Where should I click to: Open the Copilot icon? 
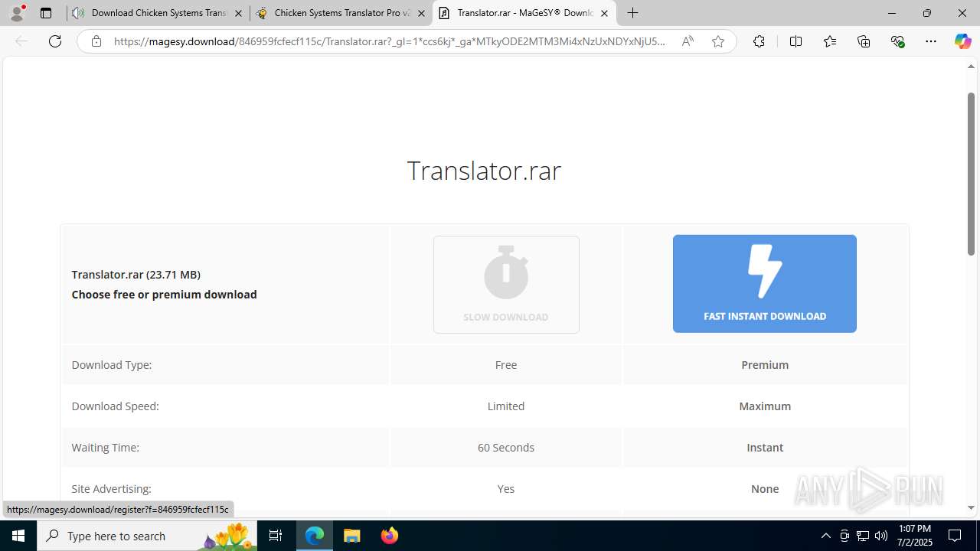point(962,41)
